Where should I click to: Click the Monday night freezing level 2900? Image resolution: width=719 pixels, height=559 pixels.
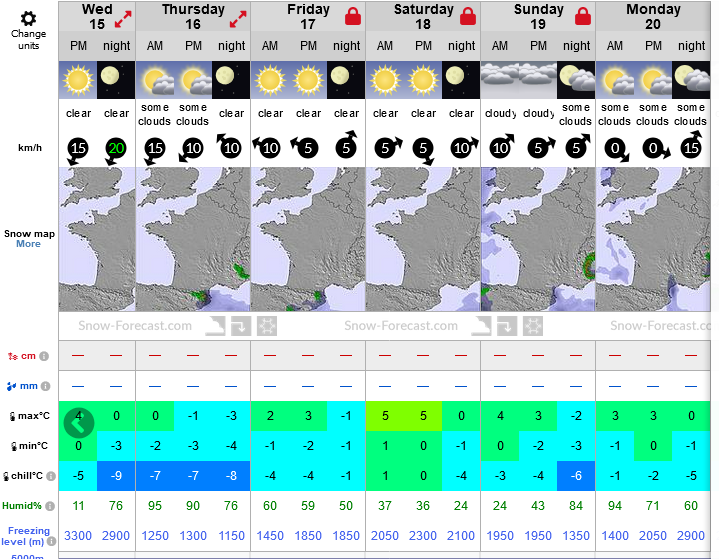coord(691,536)
